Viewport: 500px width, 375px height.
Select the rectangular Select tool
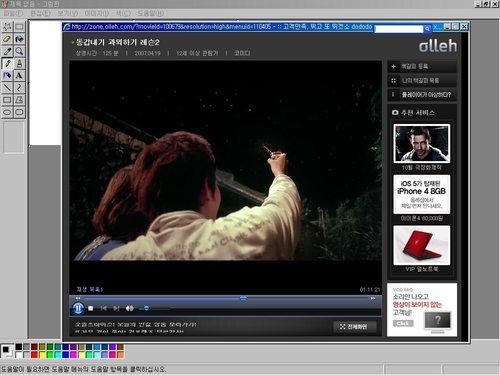pos(19,27)
